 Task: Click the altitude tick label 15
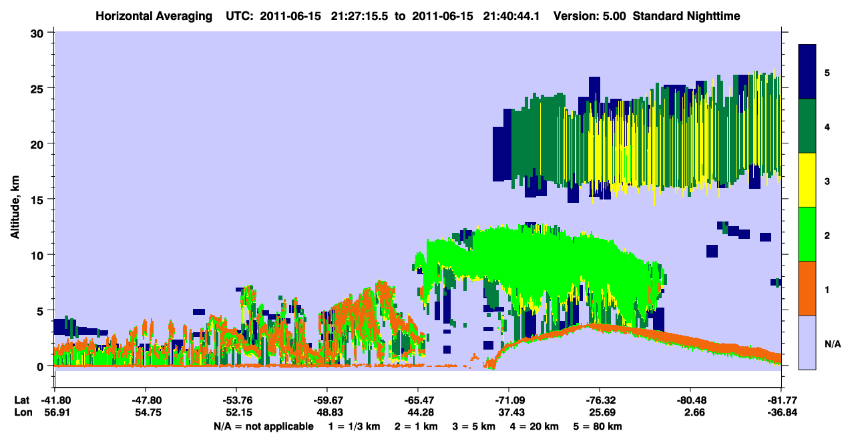tap(39, 199)
